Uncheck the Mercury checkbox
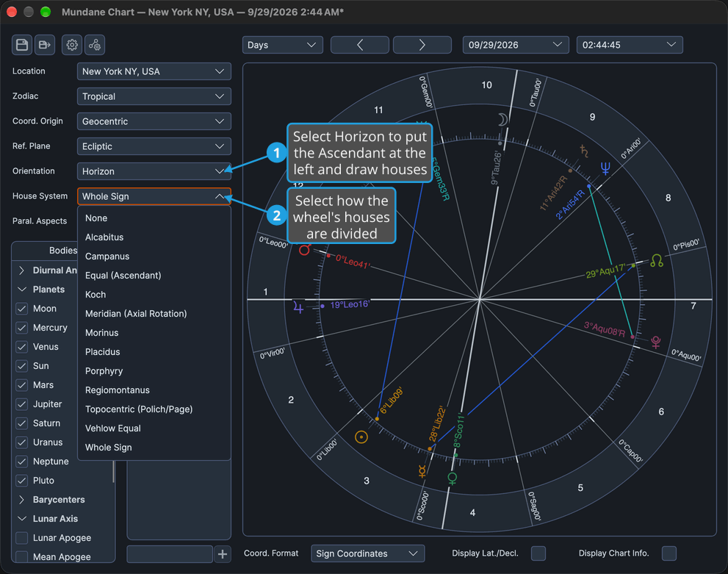Viewport: 728px width, 574px height. tap(22, 328)
